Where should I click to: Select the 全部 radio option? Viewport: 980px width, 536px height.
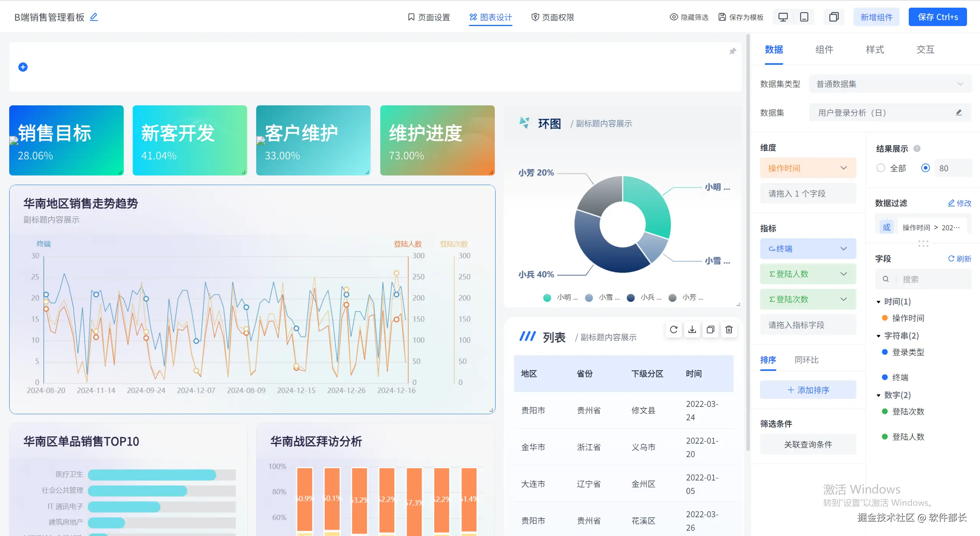(881, 168)
